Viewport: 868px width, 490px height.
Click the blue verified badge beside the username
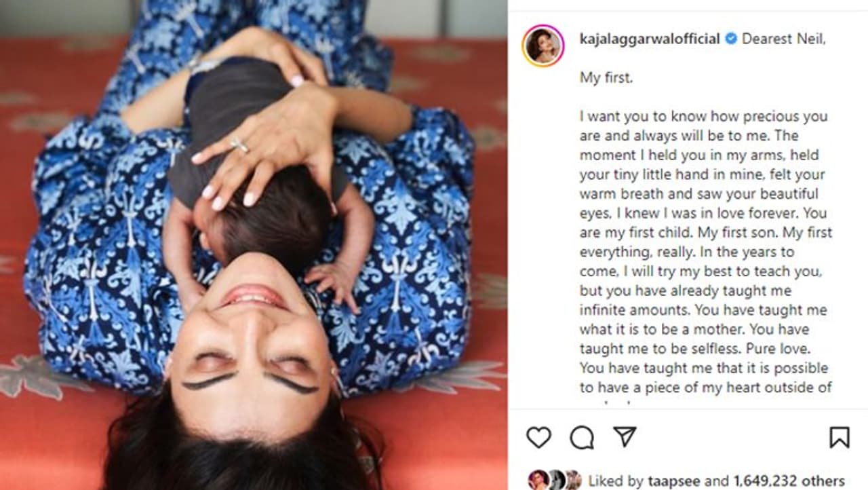731,39
